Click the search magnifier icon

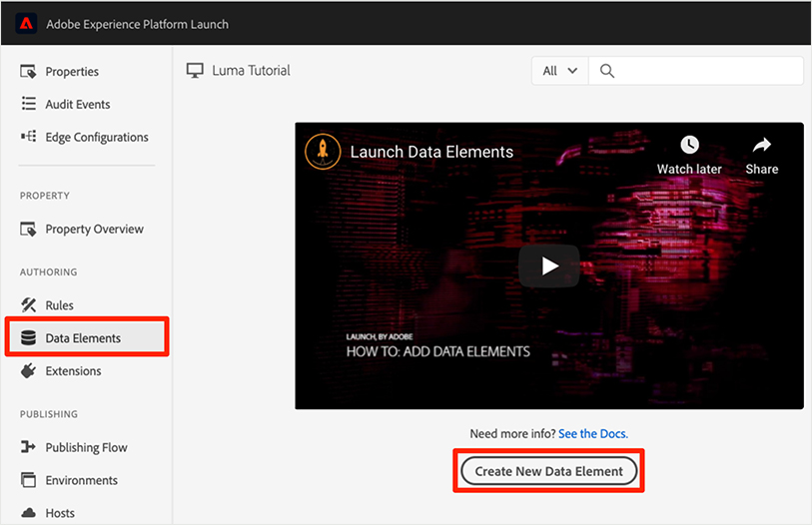click(x=607, y=71)
